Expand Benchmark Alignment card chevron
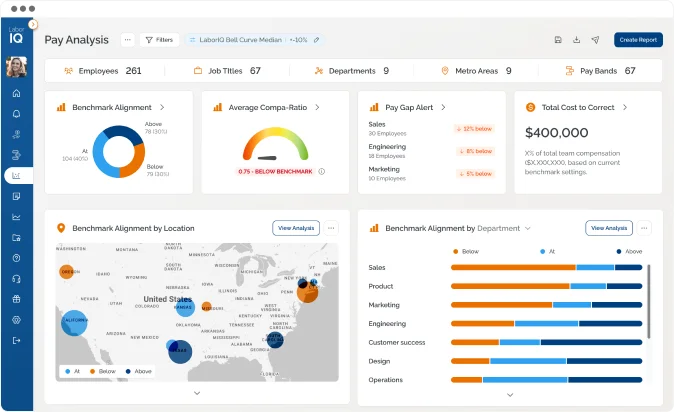 pos(162,107)
